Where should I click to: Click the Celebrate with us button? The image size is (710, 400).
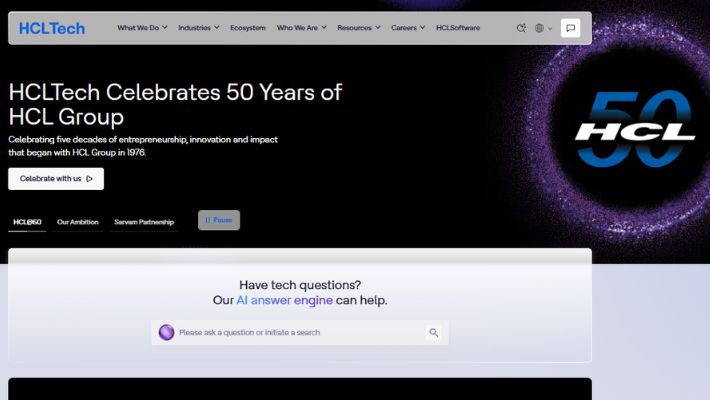point(56,179)
